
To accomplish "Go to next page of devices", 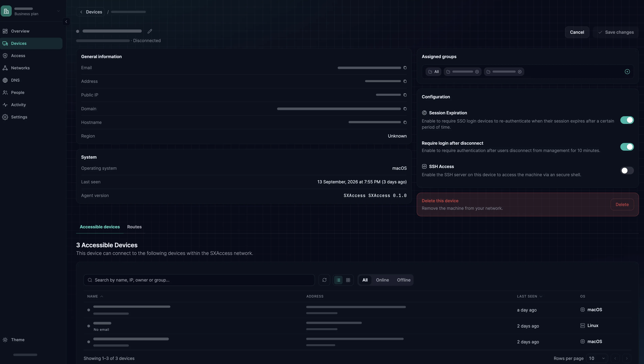I will click(627, 358).
